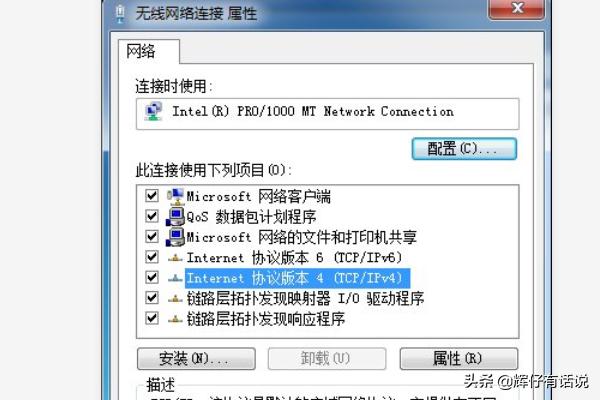The height and width of the screenshot is (400, 600).
Task: Click the 文件和打印机共享 item icon
Action: tap(175, 237)
